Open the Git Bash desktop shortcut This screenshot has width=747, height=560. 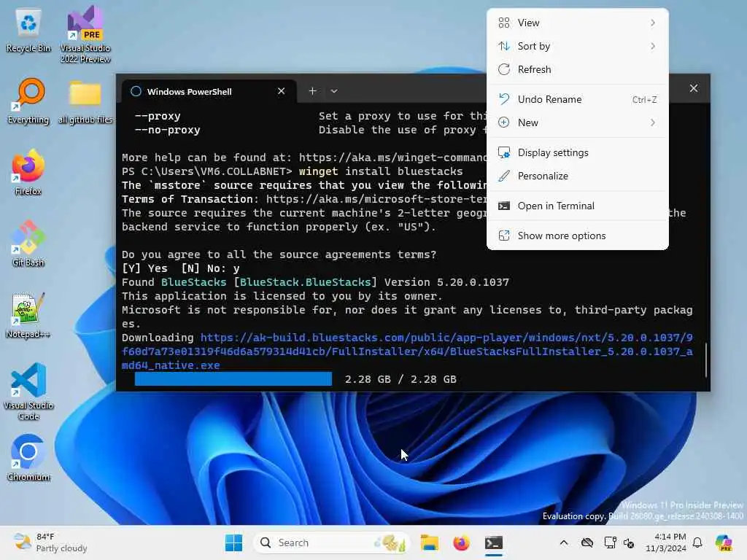click(x=28, y=244)
